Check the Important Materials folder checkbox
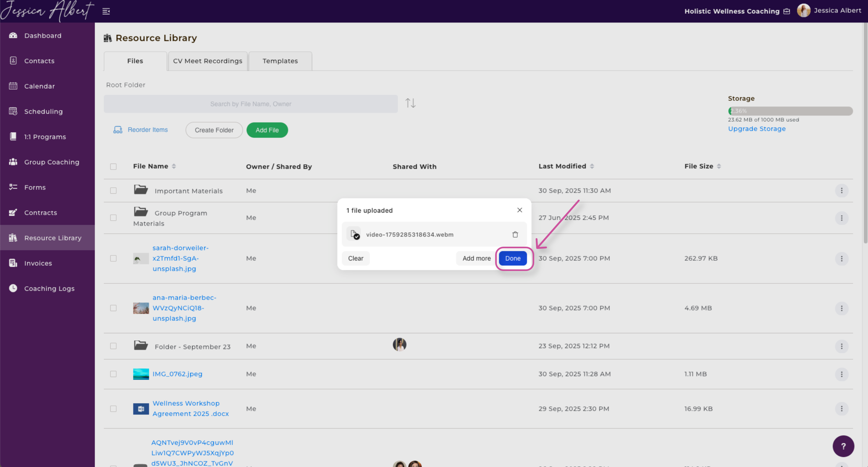 pos(113,190)
